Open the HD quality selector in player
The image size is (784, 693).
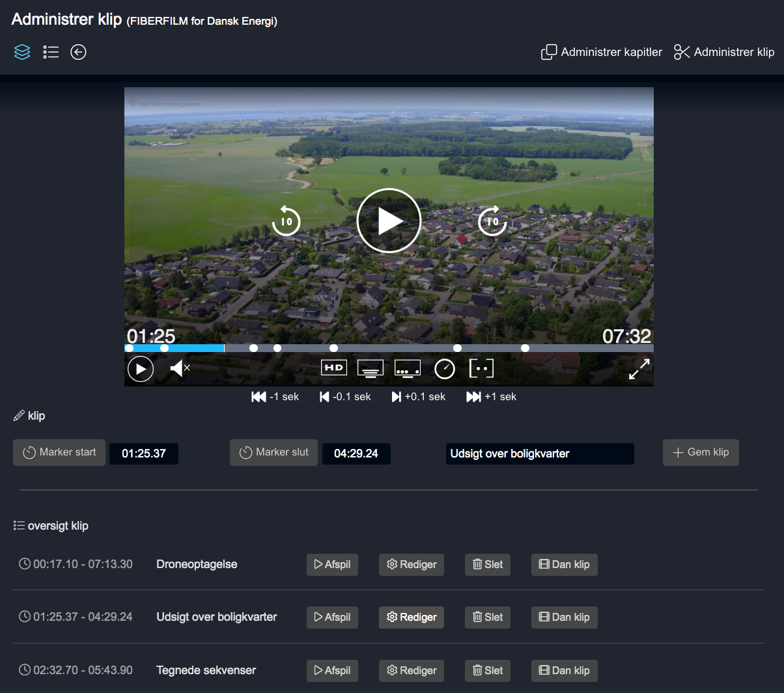[333, 368]
